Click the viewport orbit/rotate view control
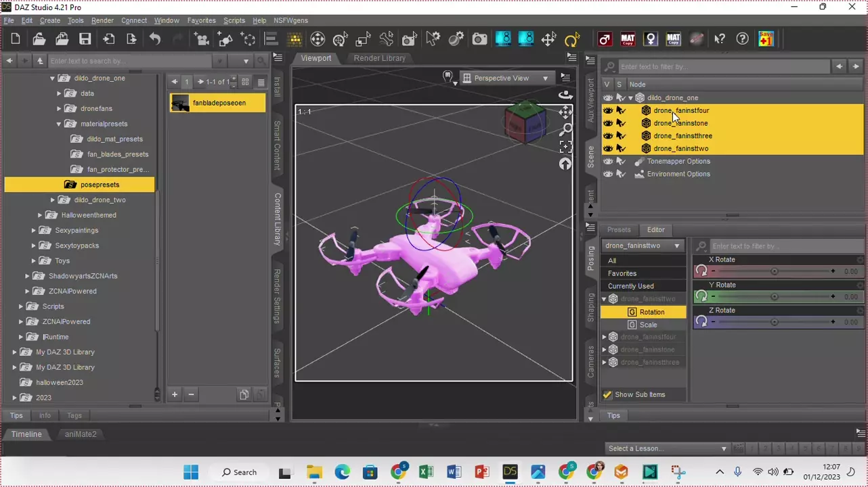Image resolution: width=868 pixels, height=487 pixels. 565,95
